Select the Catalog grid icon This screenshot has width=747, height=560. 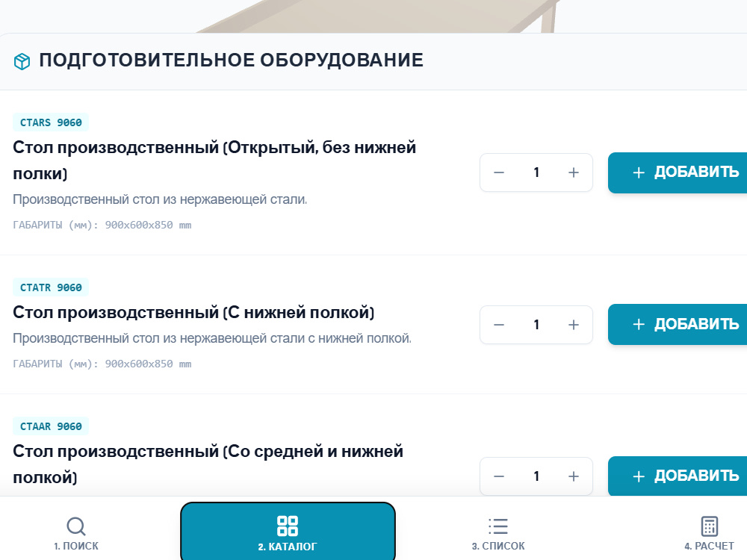(x=288, y=526)
